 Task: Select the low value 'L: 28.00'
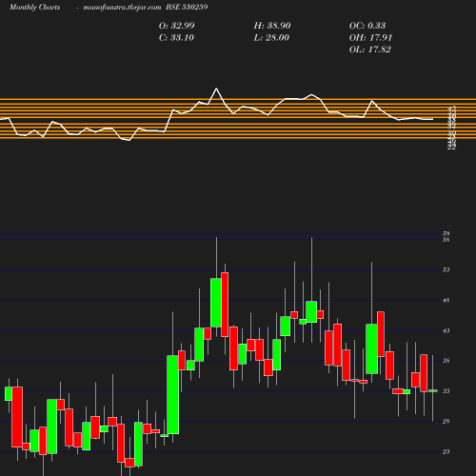click(271, 38)
